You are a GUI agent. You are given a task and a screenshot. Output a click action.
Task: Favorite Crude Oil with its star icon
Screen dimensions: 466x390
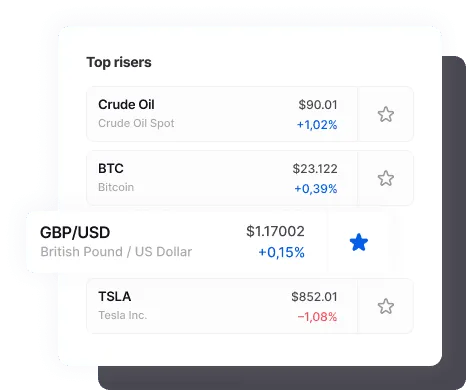click(x=386, y=114)
